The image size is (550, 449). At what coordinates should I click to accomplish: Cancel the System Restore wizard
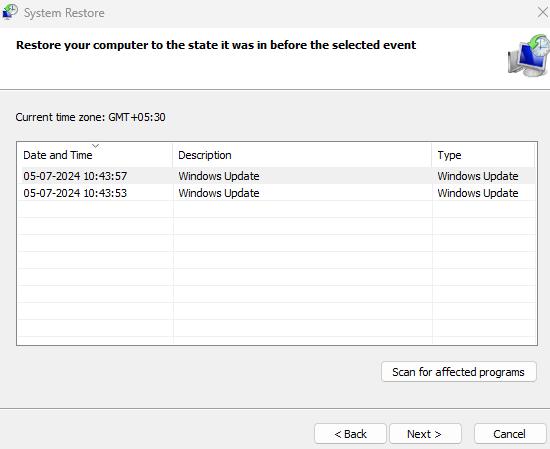pyautogui.click(x=510, y=434)
